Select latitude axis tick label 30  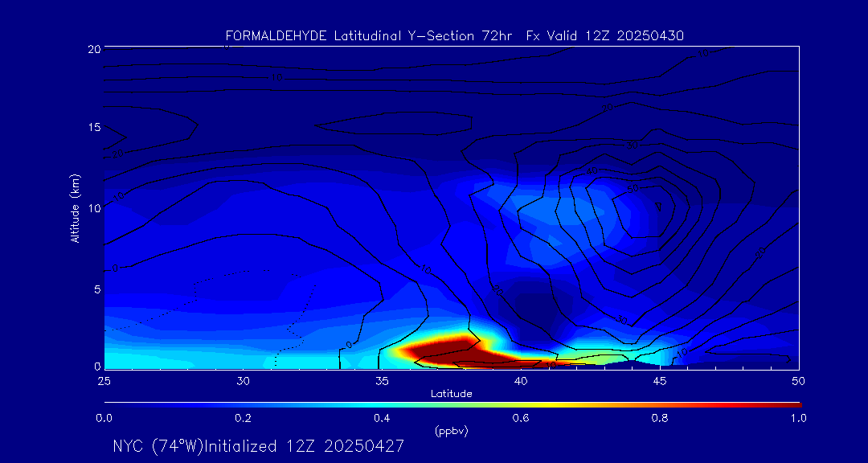coord(243,381)
